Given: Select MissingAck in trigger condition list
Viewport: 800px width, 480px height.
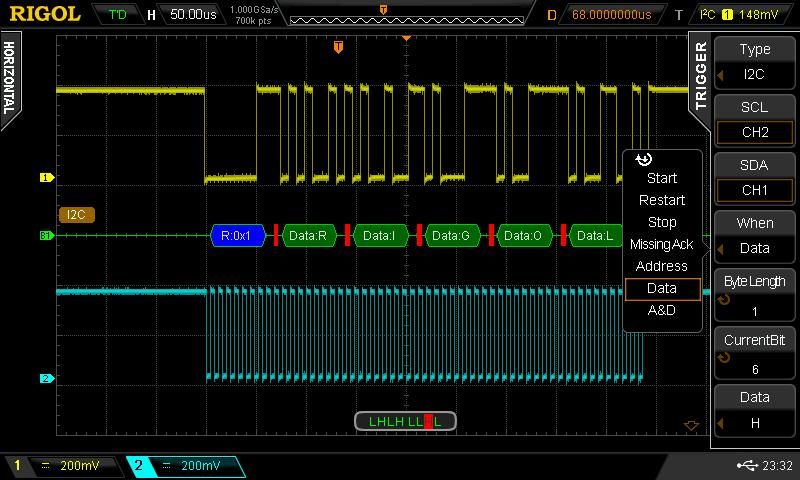Looking at the screenshot, I should pos(661,244).
